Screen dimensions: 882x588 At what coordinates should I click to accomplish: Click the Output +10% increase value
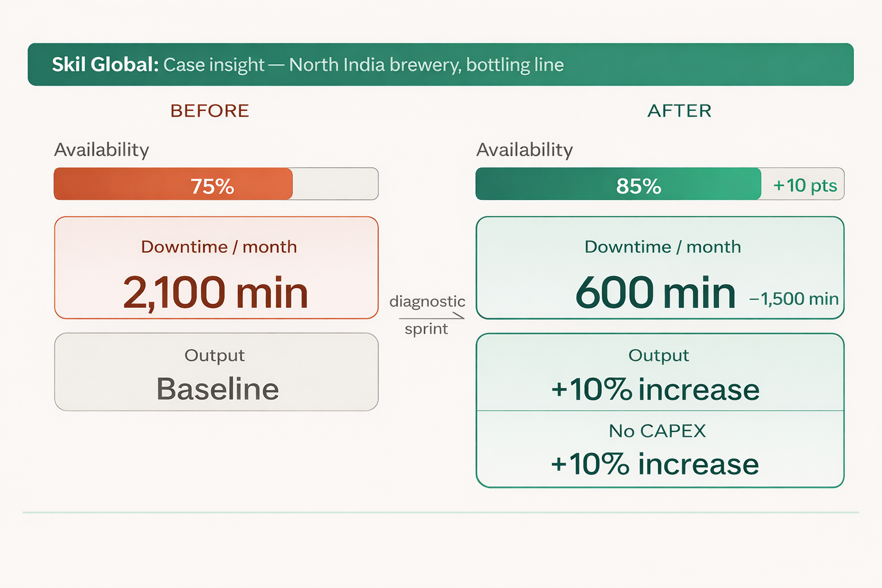point(655,389)
